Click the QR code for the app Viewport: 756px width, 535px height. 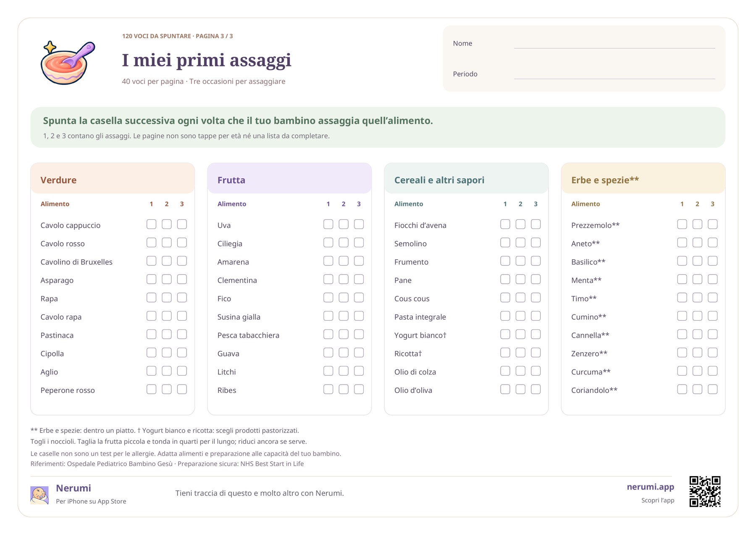[705, 491]
